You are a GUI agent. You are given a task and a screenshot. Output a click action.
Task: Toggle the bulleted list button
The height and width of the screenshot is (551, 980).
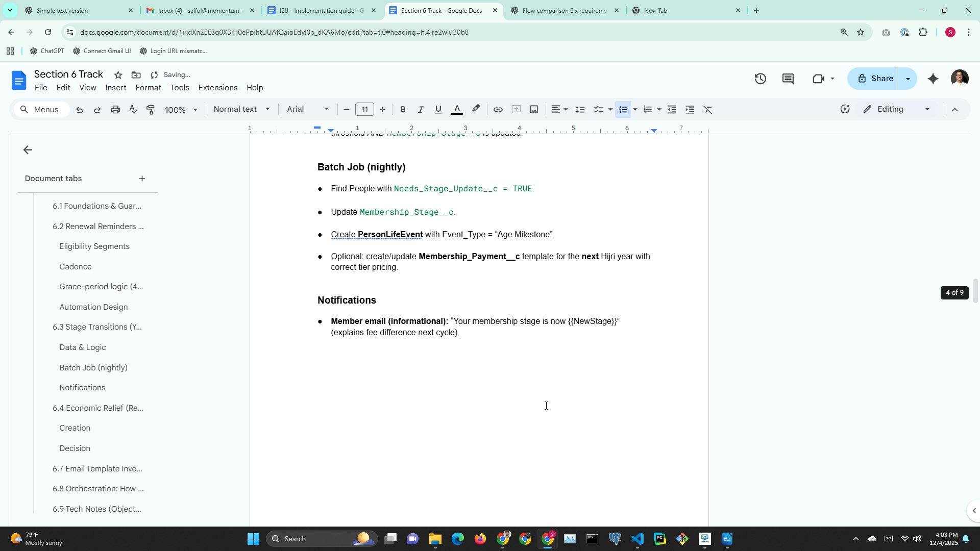623,110
